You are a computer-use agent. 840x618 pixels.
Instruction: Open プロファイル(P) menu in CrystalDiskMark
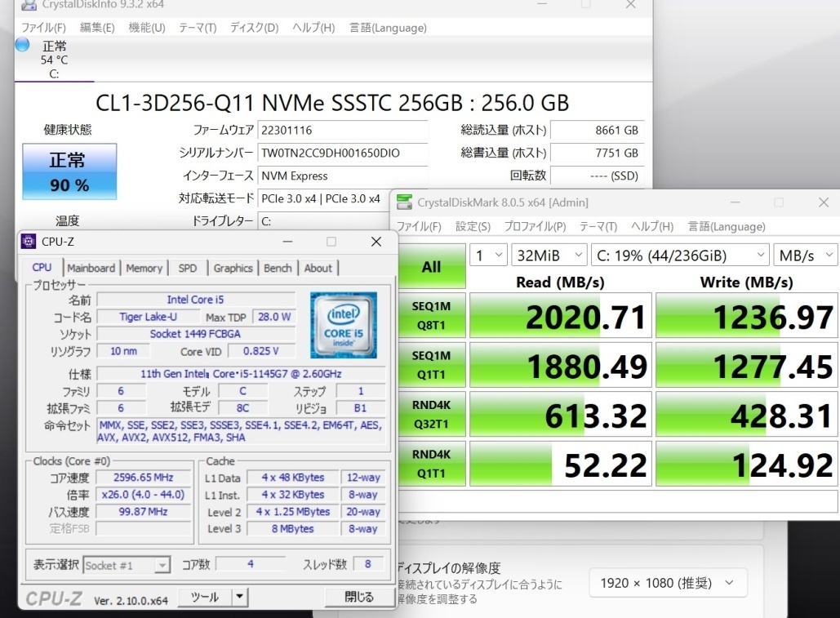[x=536, y=226]
